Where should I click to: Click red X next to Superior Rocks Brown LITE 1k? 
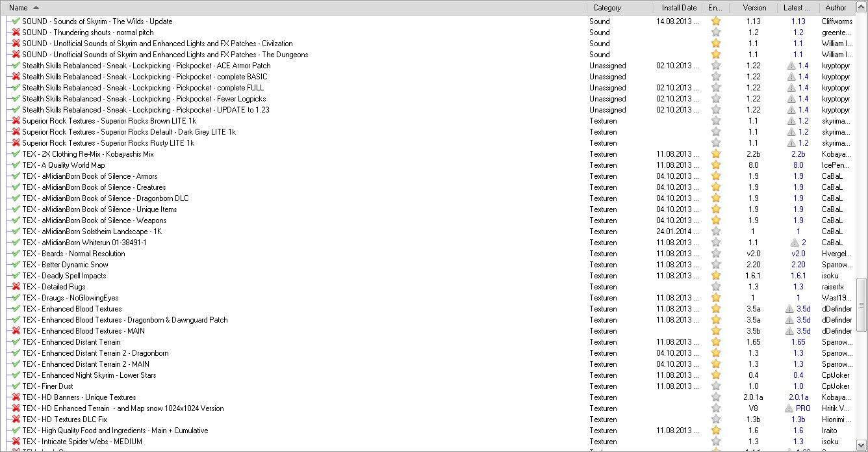(x=16, y=121)
